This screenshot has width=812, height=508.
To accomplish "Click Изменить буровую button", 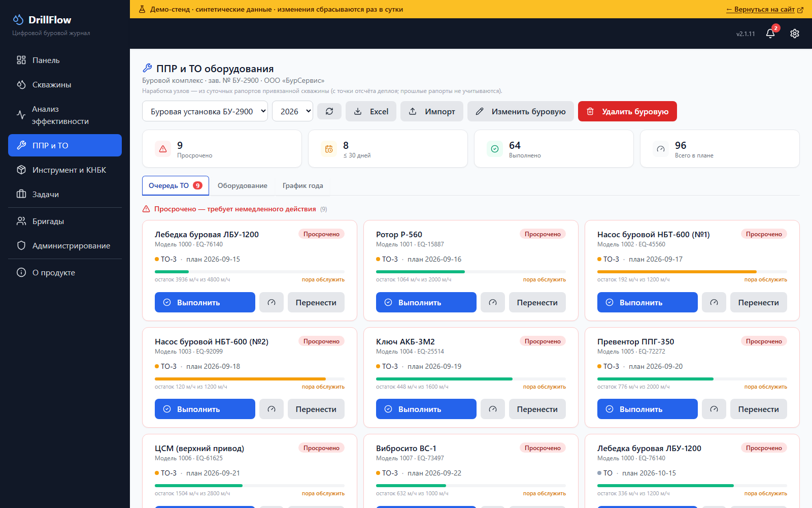I will pos(521,111).
